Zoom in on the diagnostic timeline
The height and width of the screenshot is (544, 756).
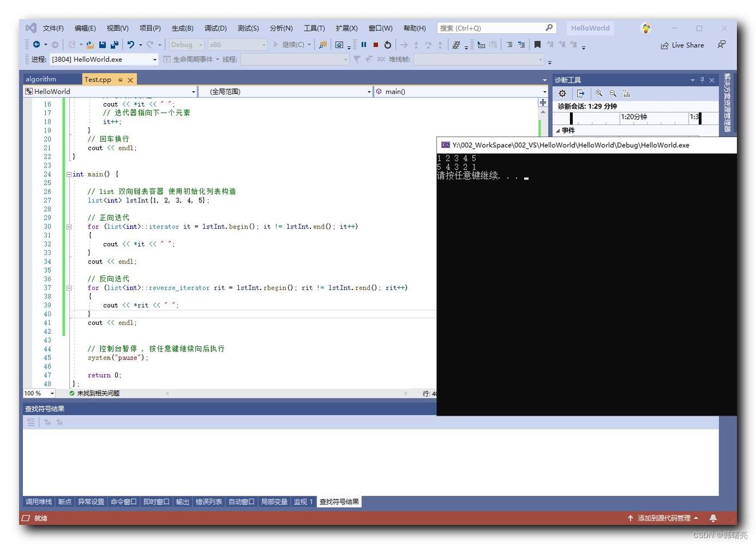[598, 93]
